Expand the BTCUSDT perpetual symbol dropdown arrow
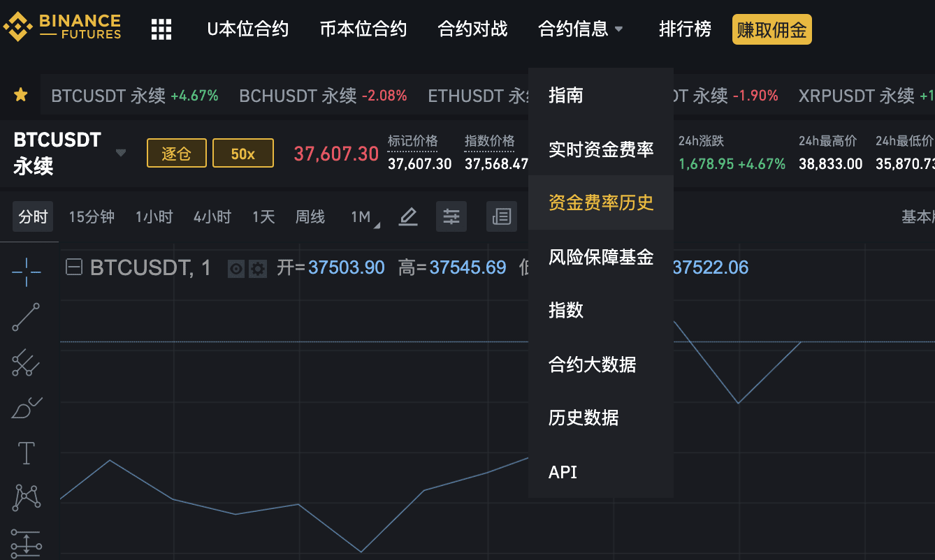The width and height of the screenshot is (935, 560). click(121, 153)
